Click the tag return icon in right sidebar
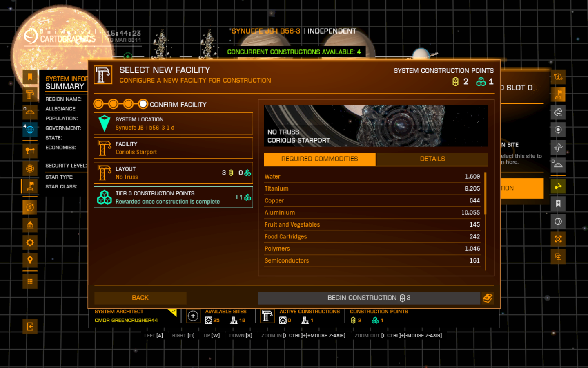The width and height of the screenshot is (588, 368). [x=558, y=112]
